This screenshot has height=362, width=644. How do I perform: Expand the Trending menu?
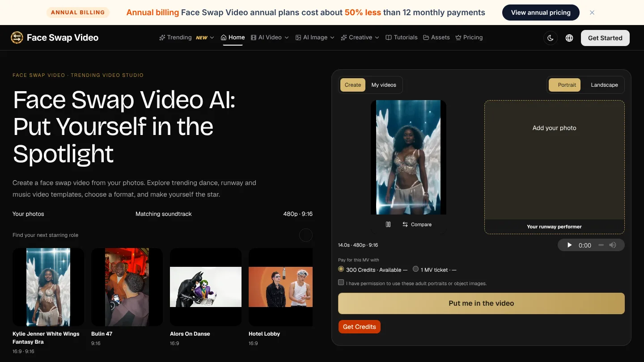tap(186, 38)
